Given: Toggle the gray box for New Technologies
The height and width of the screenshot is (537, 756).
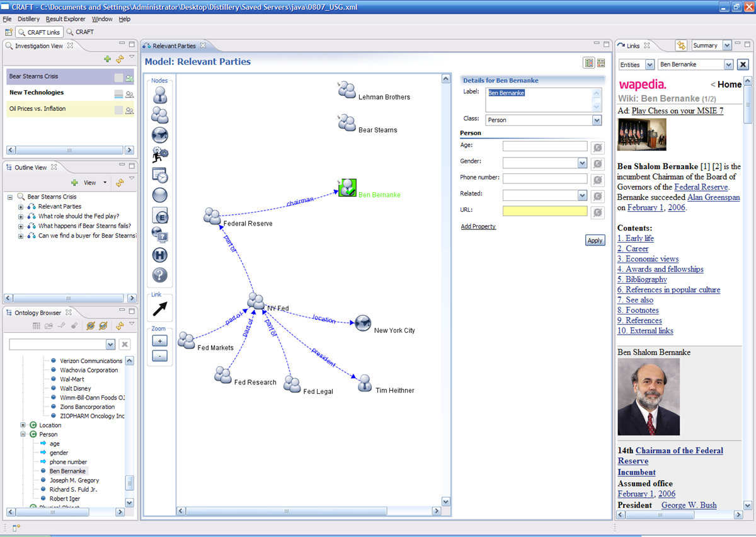Looking at the screenshot, I should tap(118, 94).
